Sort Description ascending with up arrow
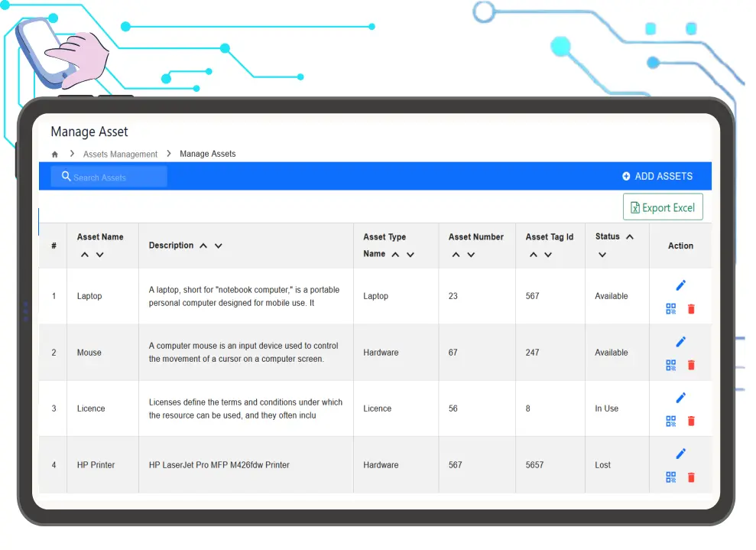Image resolution: width=756 pixels, height=550 pixels. click(x=203, y=246)
